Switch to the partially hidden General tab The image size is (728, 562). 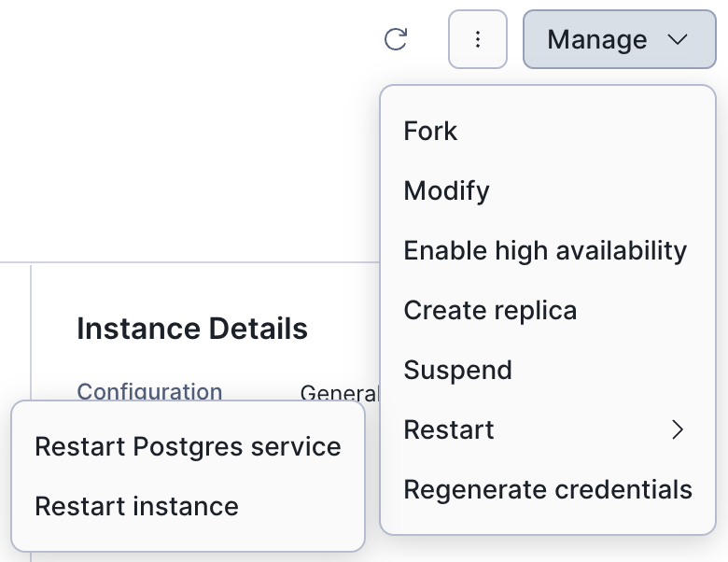click(x=339, y=393)
